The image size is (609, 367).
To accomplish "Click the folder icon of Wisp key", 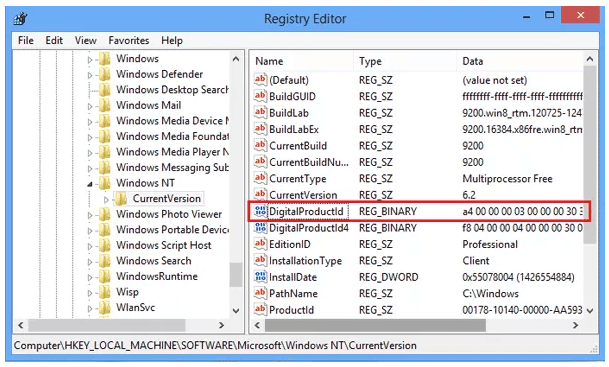I will coord(104,292).
